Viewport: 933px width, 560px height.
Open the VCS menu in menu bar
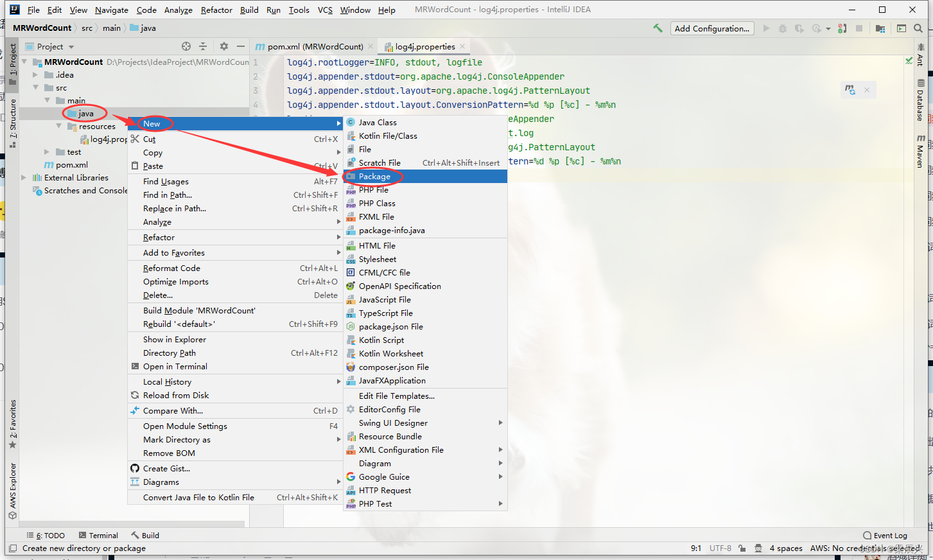pos(325,10)
